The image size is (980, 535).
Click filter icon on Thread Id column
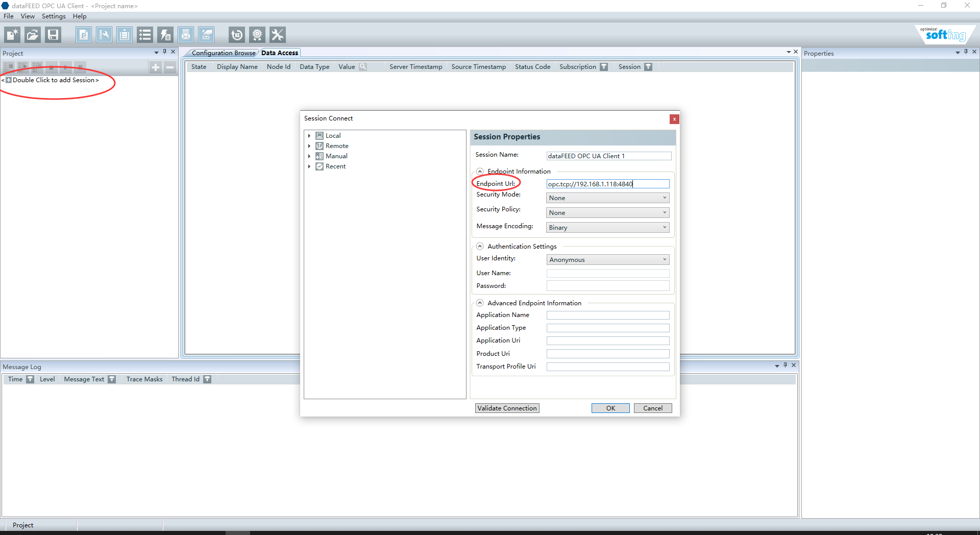tap(207, 379)
